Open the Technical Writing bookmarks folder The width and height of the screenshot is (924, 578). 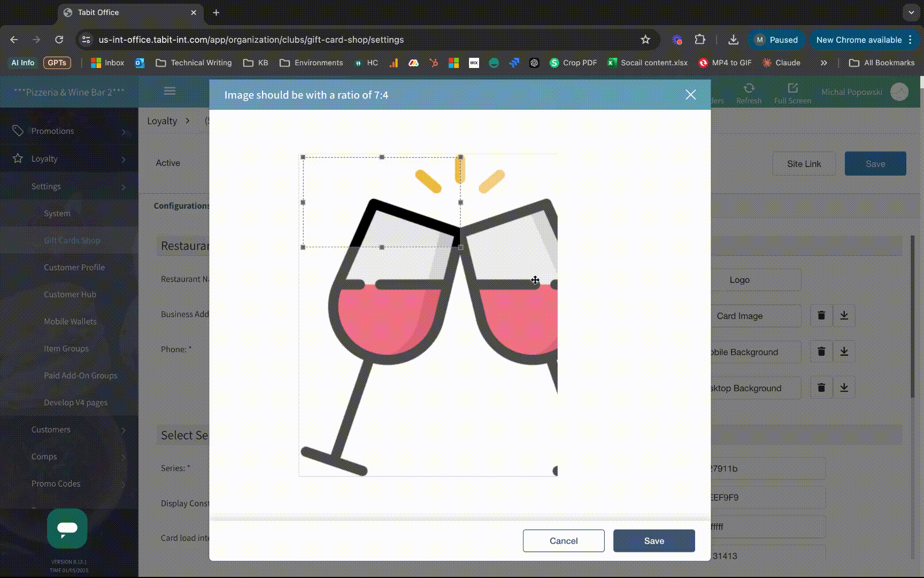[194, 63]
